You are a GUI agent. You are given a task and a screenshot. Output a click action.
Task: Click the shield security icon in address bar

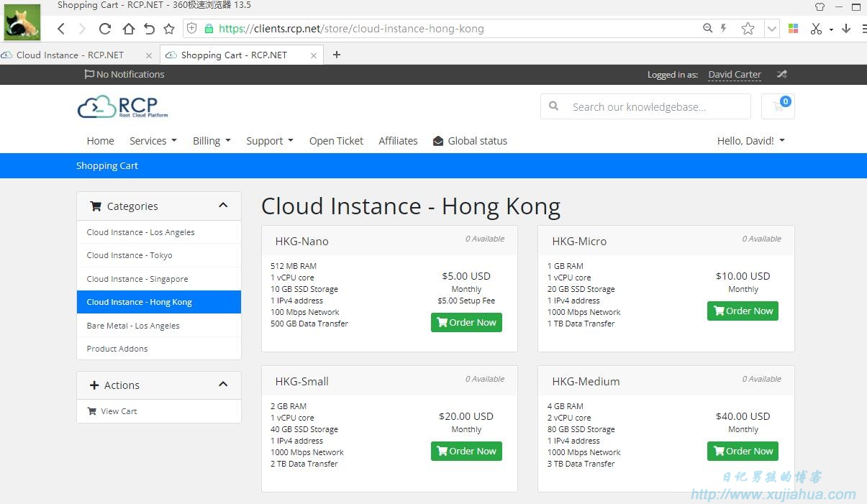click(x=191, y=29)
